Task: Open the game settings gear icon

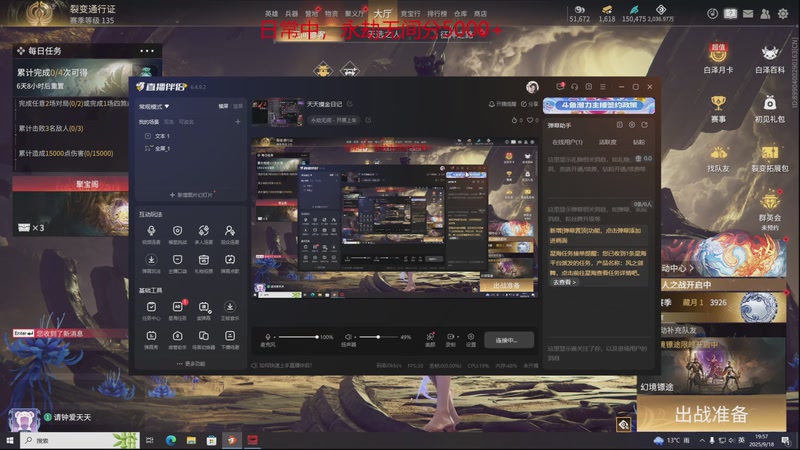Action: click(783, 14)
